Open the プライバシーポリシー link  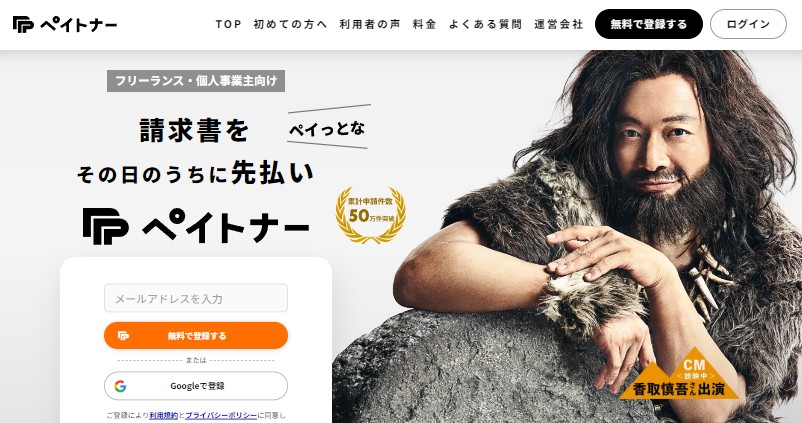pyautogui.click(x=220, y=415)
